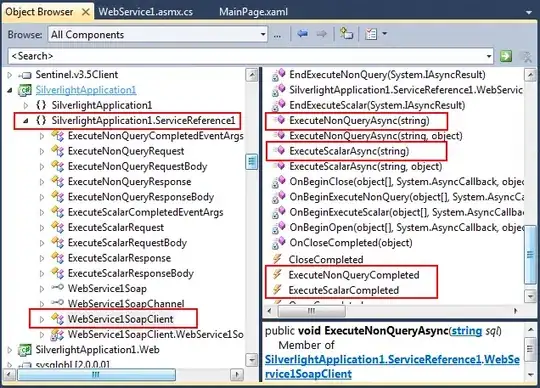Select EndExecuteScalar(System.IAsyncResult) member
540x388 pixels.
(x=377, y=105)
